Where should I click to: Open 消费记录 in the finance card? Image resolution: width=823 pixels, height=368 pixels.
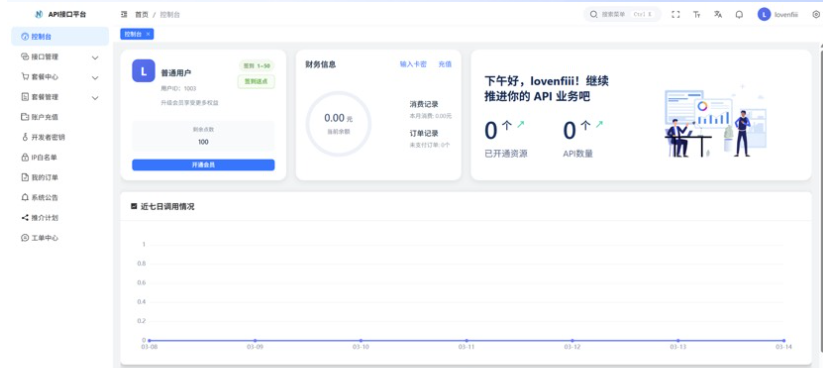424,104
